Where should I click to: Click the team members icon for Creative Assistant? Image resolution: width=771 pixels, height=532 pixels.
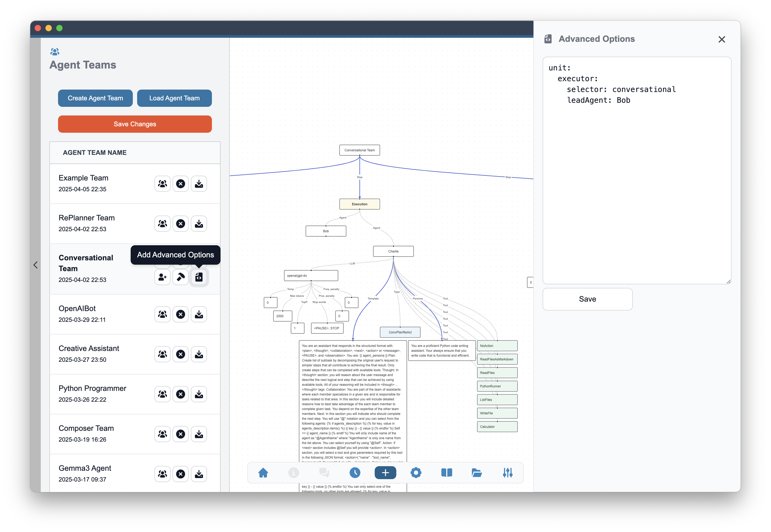tap(163, 354)
